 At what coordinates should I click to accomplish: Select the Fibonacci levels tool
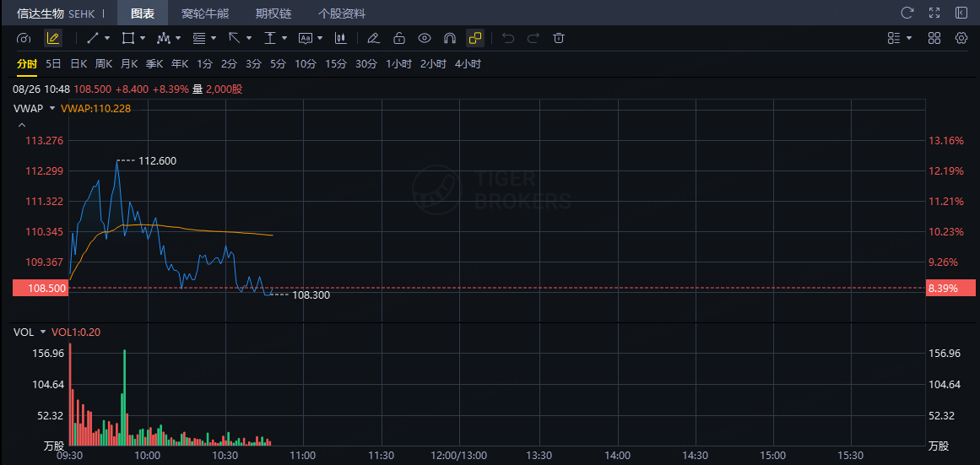click(199, 39)
